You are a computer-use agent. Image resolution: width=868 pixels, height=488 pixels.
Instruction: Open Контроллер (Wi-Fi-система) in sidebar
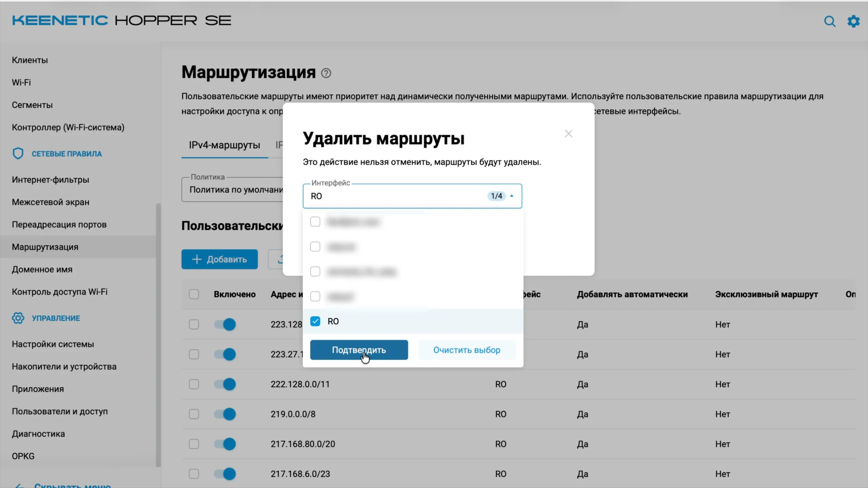tap(68, 127)
